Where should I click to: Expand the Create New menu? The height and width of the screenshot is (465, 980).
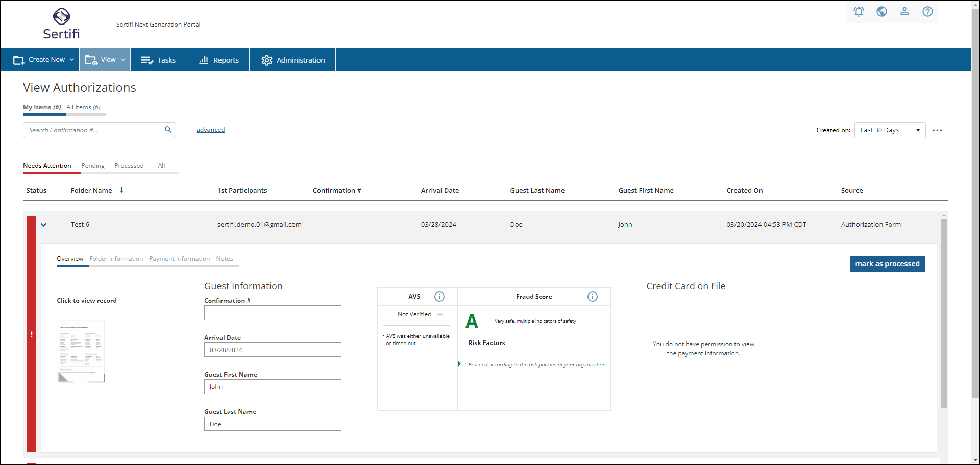[43, 60]
